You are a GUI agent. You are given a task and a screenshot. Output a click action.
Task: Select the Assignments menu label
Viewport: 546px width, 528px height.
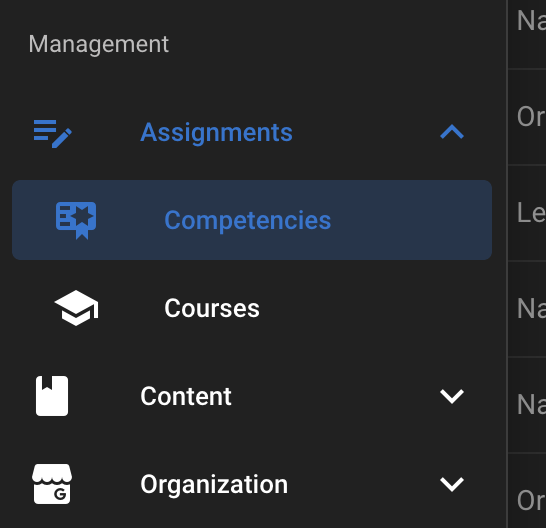tap(216, 133)
